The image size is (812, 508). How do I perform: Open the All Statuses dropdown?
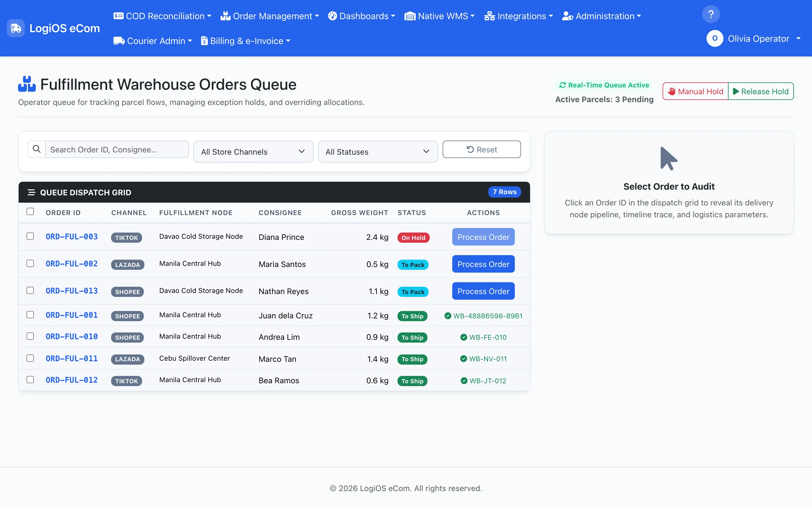point(378,152)
